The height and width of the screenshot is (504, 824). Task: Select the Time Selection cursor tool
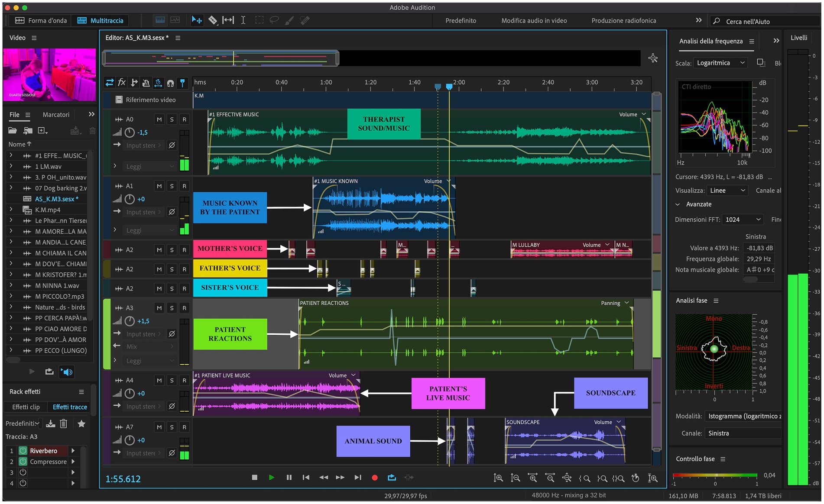(x=243, y=20)
